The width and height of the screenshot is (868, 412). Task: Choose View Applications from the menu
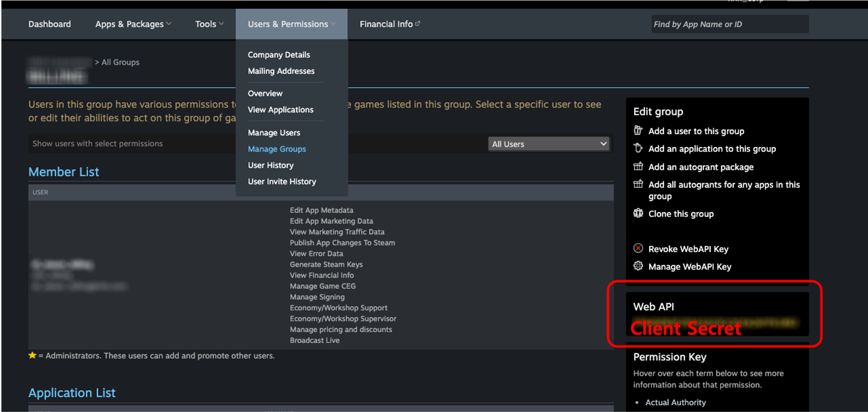click(x=280, y=110)
